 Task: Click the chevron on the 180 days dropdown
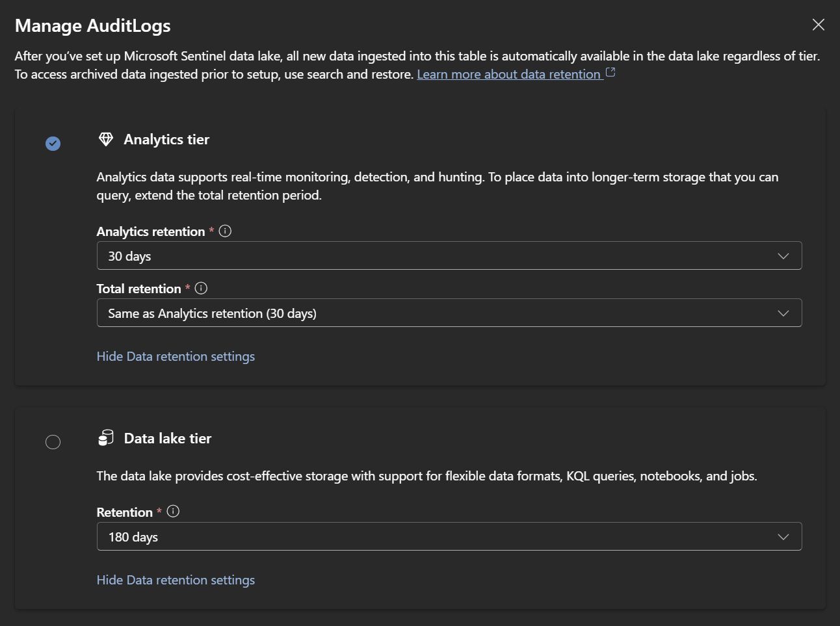pos(783,536)
